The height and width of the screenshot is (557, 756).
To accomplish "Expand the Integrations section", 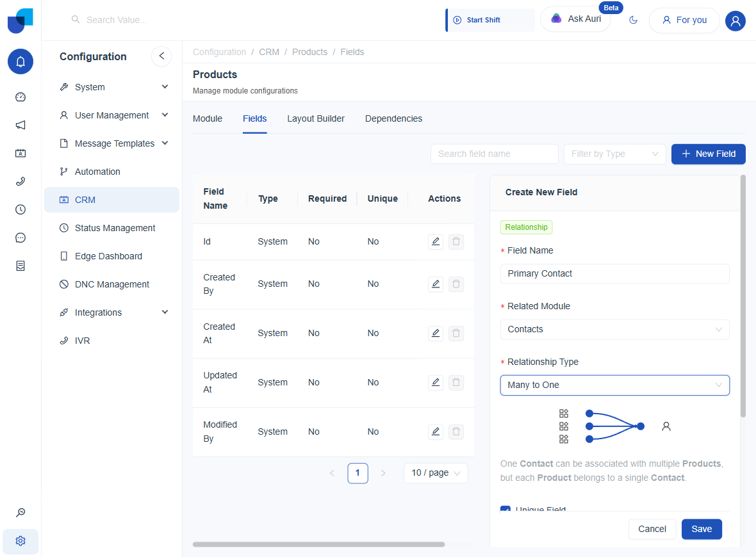I will pyautogui.click(x=112, y=312).
